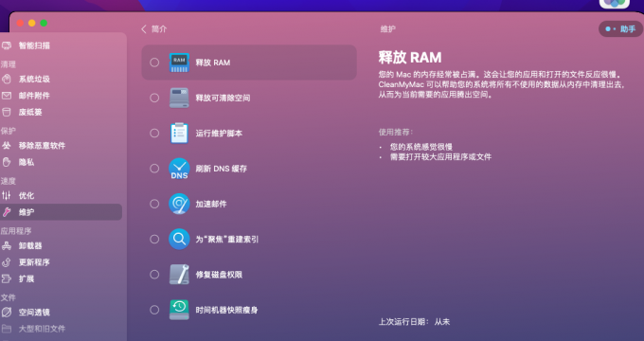Click the 运行维护脚本 clipboard icon
This screenshot has height=341, width=644.
coord(179,134)
